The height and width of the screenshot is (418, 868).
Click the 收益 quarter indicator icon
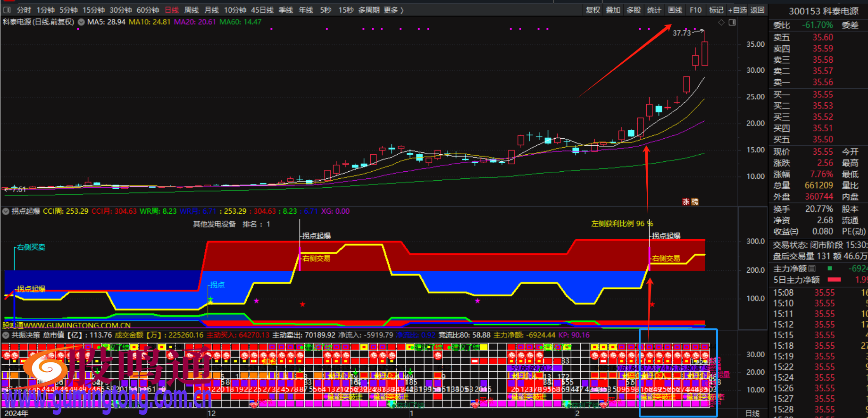(794, 232)
